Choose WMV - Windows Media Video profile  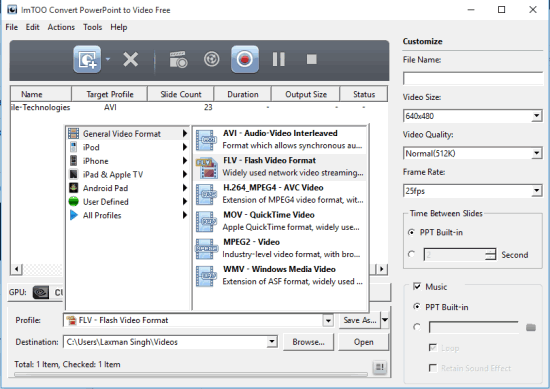[x=280, y=276]
